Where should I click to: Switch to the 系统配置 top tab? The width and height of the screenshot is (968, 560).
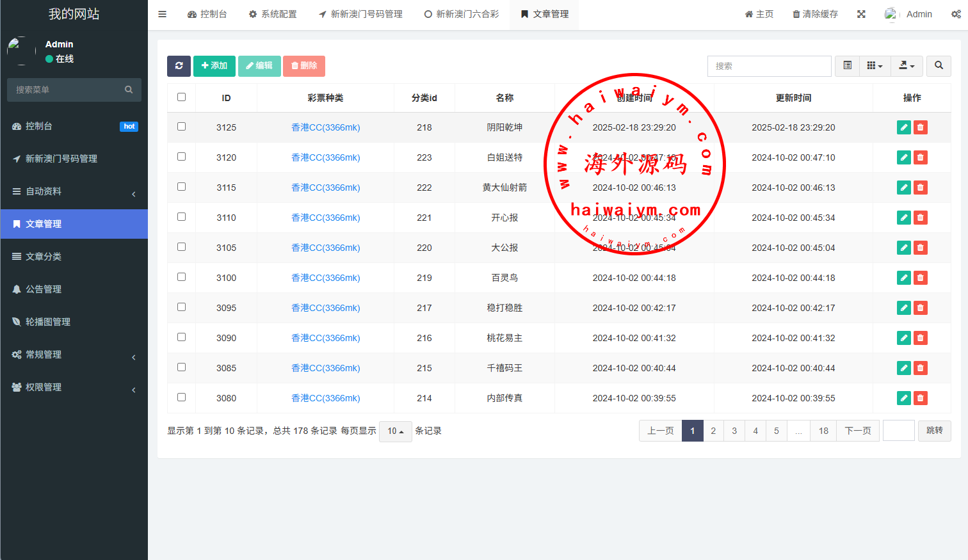273,14
